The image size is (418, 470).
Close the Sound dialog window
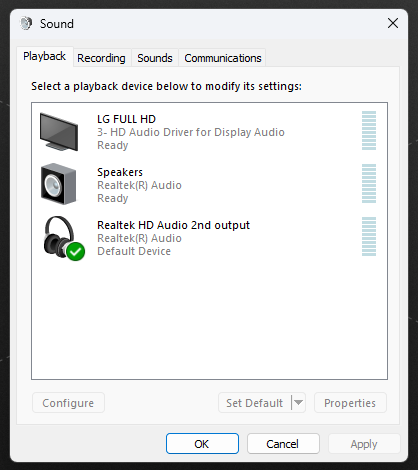(393, 23)
